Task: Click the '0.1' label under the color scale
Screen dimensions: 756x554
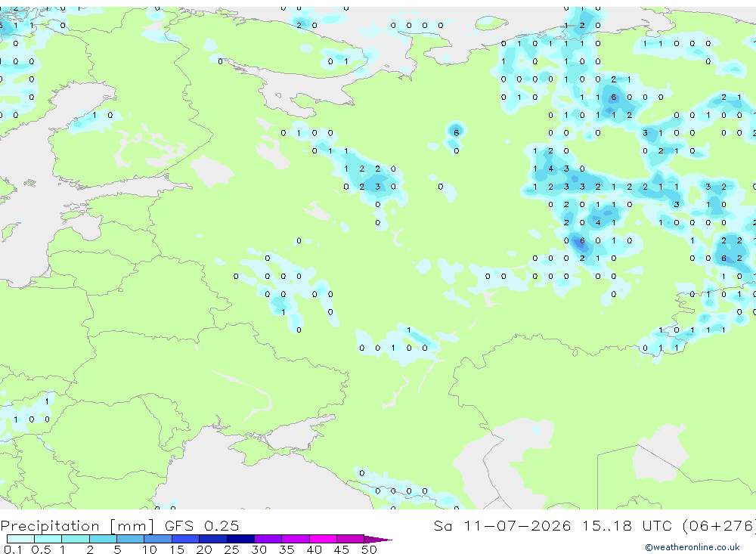Action: (x=13, y=549)
